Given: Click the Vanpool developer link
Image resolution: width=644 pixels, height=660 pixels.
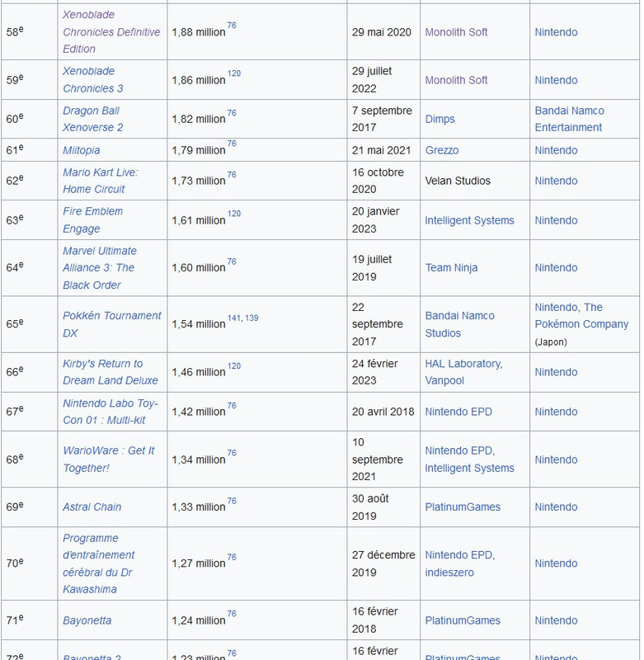Looking at the screenshot, I should pos(444,380).
